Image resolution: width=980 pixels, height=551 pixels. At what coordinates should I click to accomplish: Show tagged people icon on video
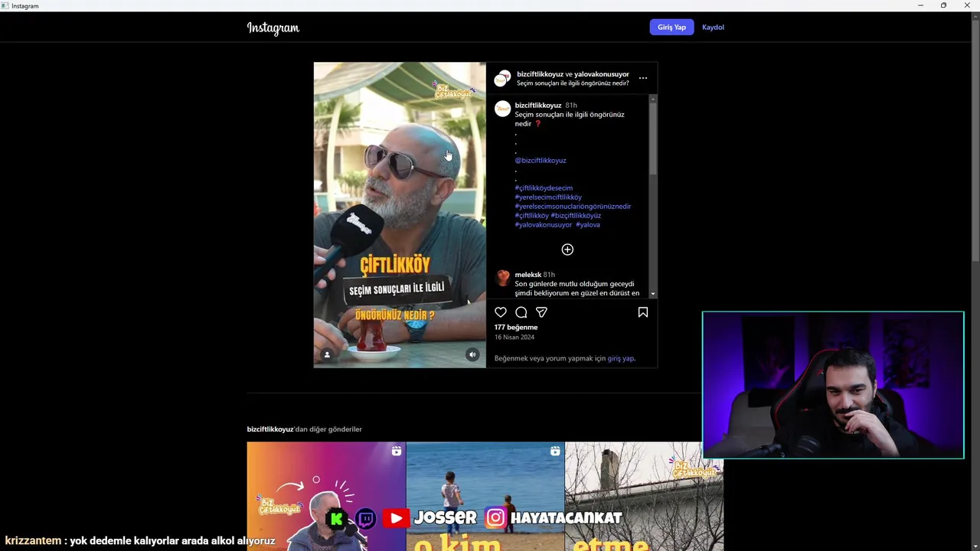[327, 354]
